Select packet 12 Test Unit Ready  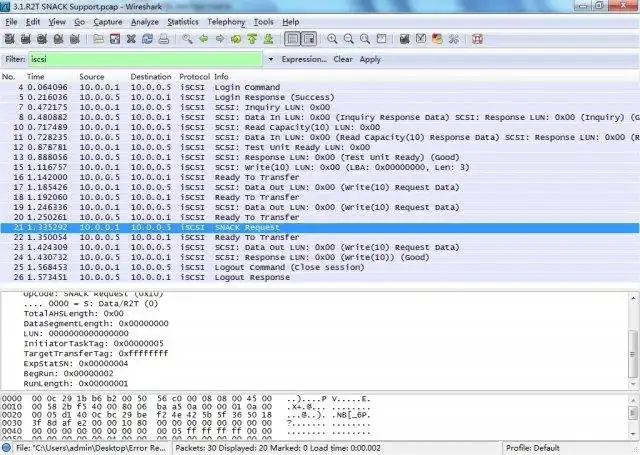pyautogui.click(x=320, y=147)
